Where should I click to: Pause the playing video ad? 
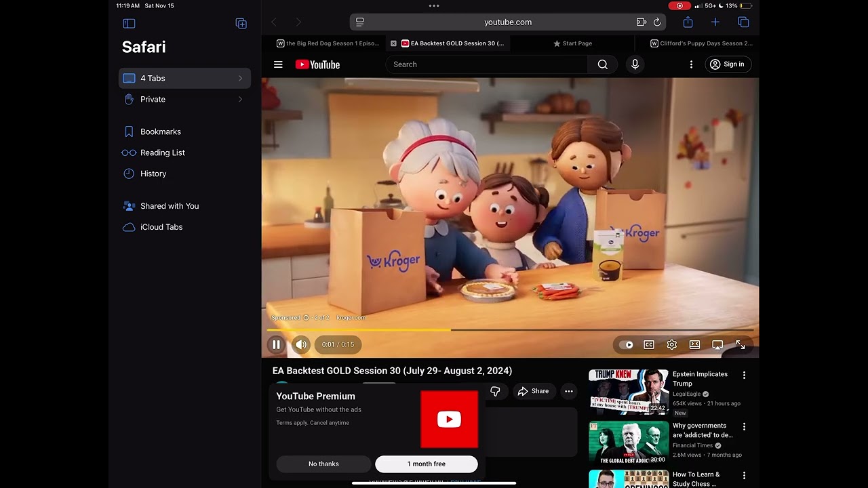[x=276, y=344]
